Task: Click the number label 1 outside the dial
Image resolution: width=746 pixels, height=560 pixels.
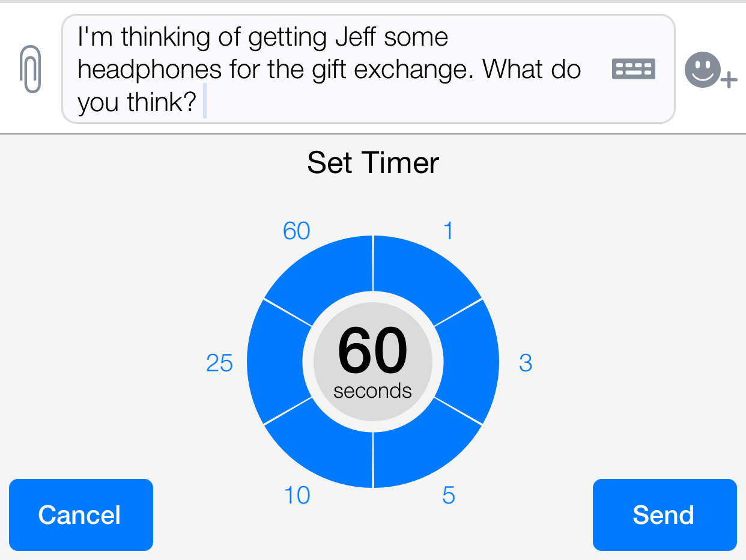Action: click(x=448, y=231)
